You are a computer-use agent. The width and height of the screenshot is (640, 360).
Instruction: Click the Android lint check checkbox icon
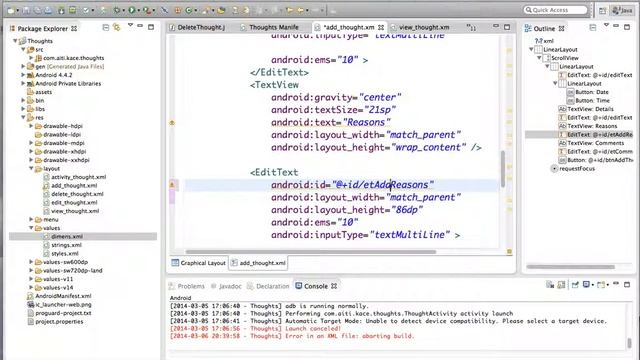[86, 10]
